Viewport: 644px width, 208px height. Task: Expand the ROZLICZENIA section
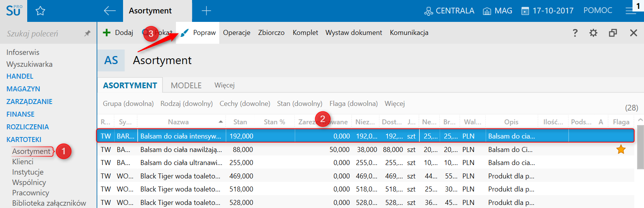[28, 127]
